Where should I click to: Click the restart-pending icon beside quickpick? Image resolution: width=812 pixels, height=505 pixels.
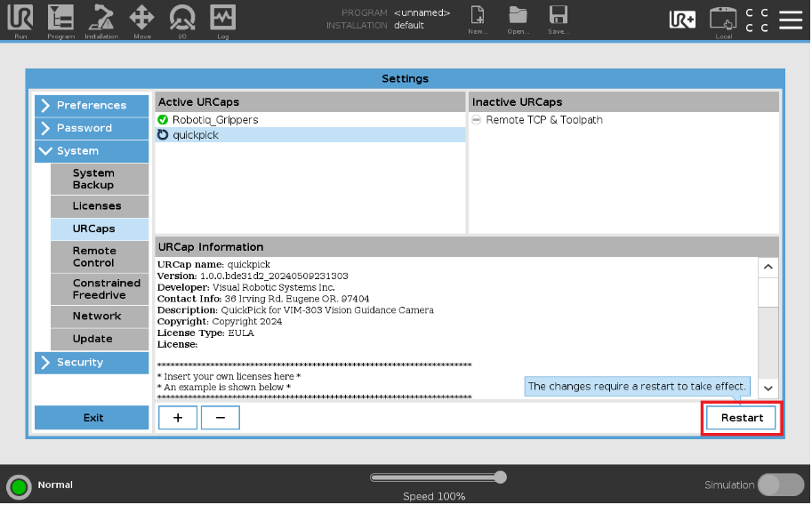click(163, 135)
